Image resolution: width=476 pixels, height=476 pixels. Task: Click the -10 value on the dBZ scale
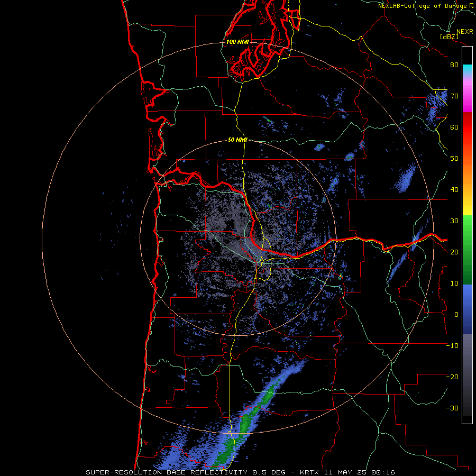[x=452, y=346]
